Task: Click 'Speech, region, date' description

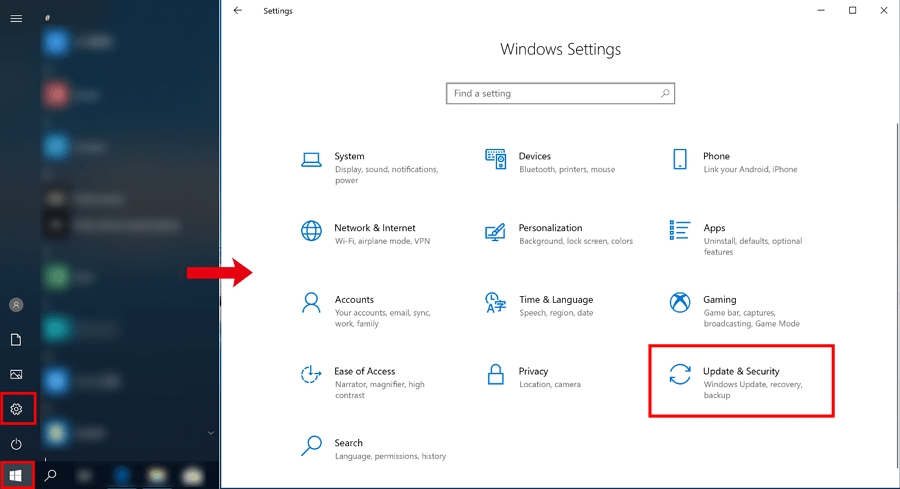Action: click(556, 313)
